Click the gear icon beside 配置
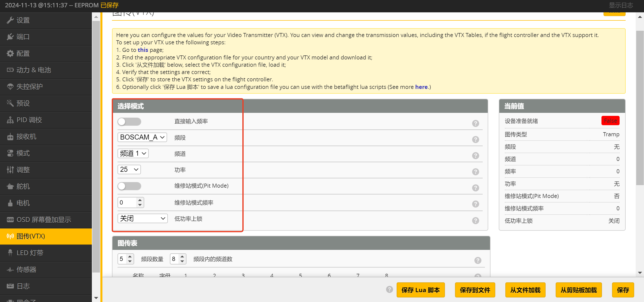 coord(10,53)
